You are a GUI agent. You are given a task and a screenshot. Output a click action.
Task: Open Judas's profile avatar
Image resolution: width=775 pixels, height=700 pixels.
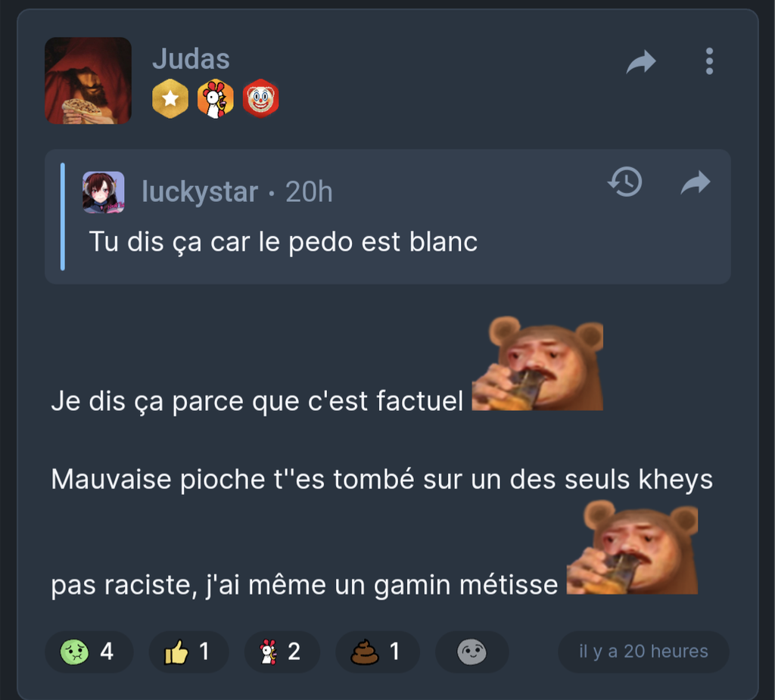point(88,80)
